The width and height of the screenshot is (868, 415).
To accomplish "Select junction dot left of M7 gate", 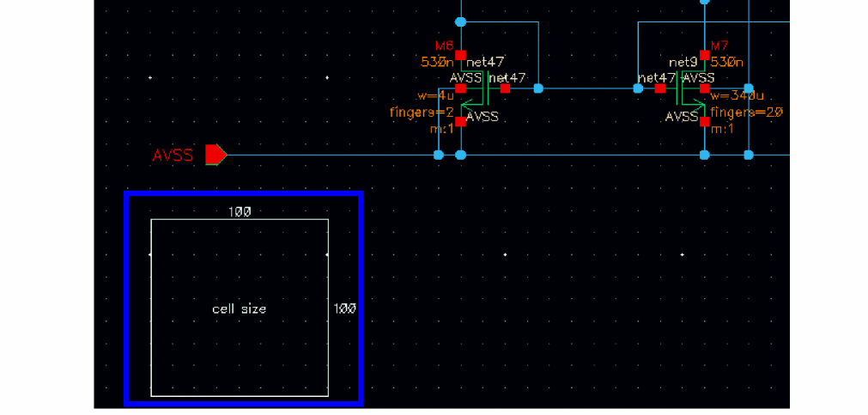I will click(x=638, y=88).
